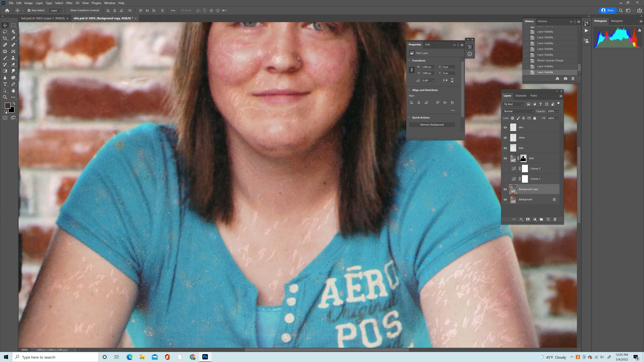The image size is (644, 362).
Task: Click the add layer mask icon
Action: 528,219
